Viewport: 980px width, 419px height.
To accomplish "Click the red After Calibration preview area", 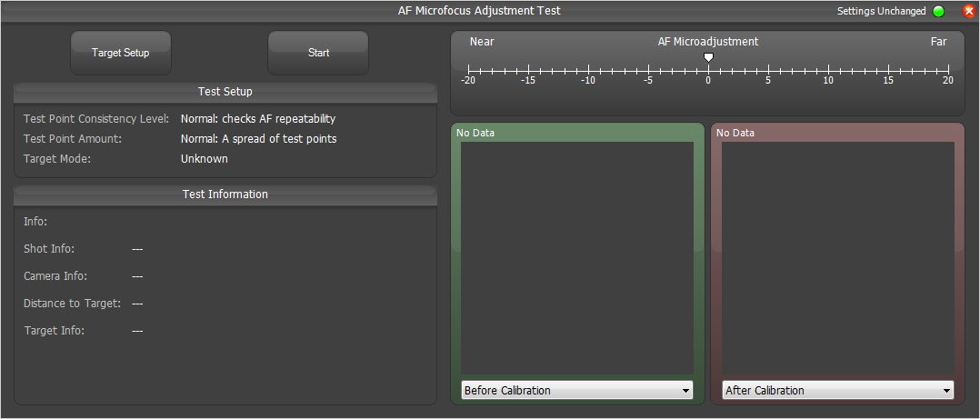I will click(837, 256).
